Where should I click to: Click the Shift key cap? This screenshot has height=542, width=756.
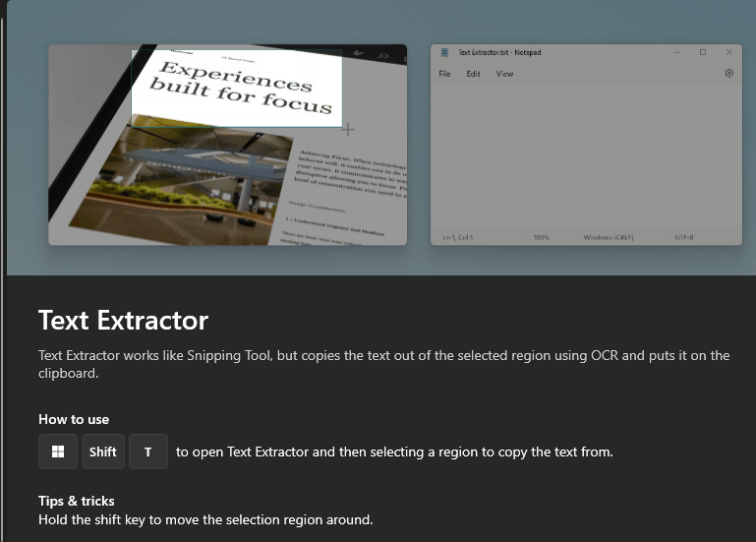point(103,452)
